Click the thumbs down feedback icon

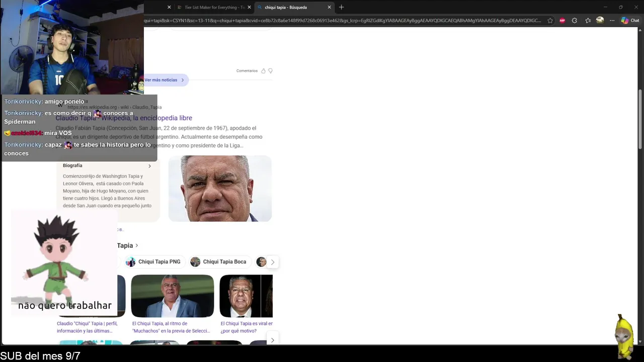[x=270, y=71]
